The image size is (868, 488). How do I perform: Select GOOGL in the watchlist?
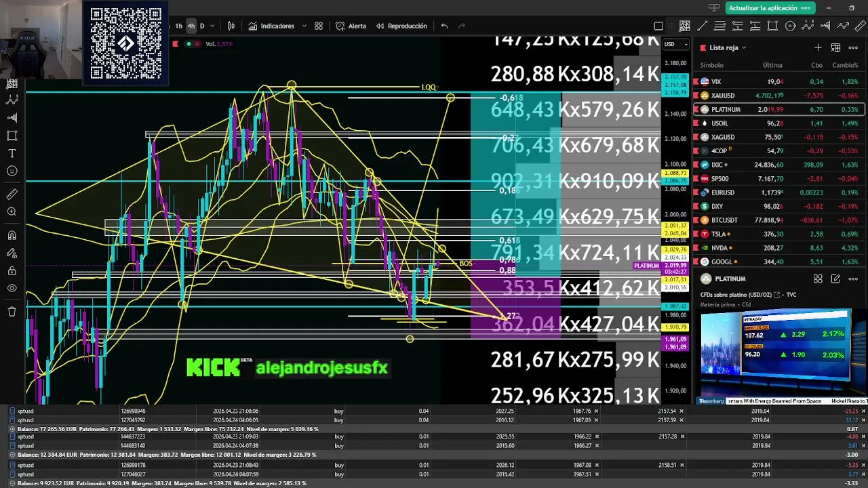778,262
